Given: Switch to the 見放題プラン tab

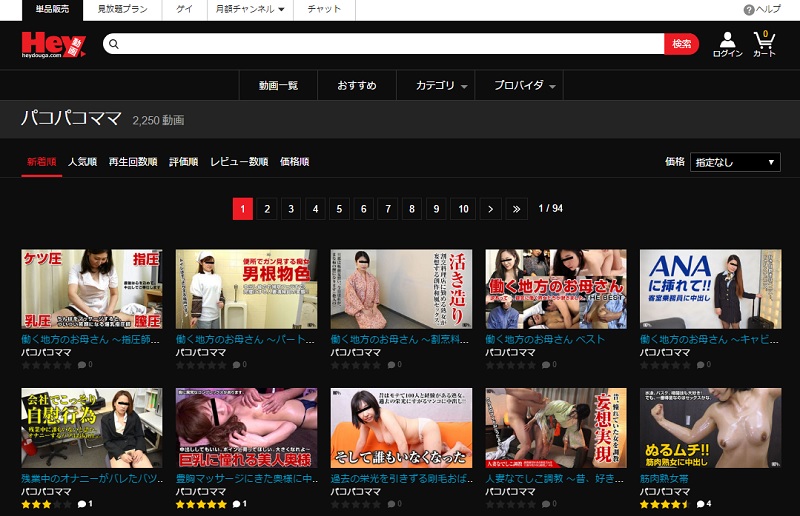Looking at the screenshot, I should 122,9.
